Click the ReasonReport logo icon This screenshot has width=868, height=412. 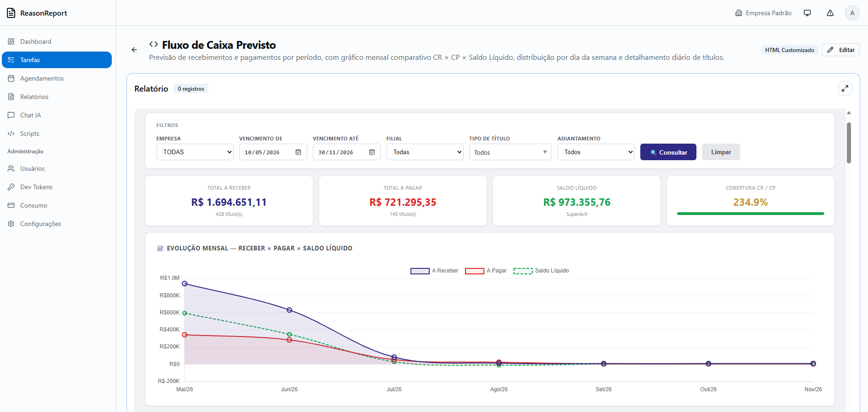tap(11, 13)
